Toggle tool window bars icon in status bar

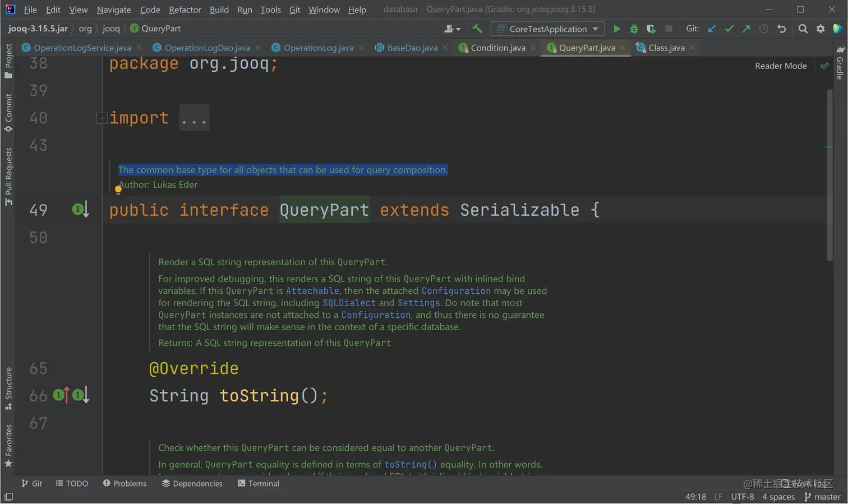tap(8, 497)
